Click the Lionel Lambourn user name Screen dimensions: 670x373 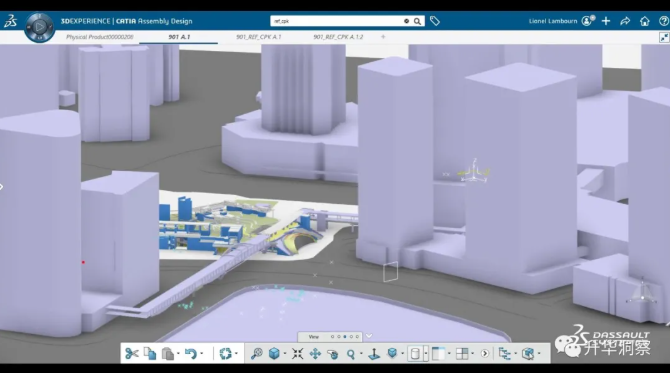pos(553,21)
